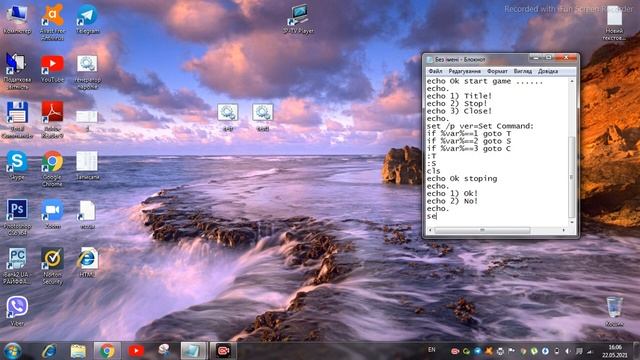Select the Norton Security desktop icon
The width and height of the screenshot is (640, 360).
tap(52, 267)
